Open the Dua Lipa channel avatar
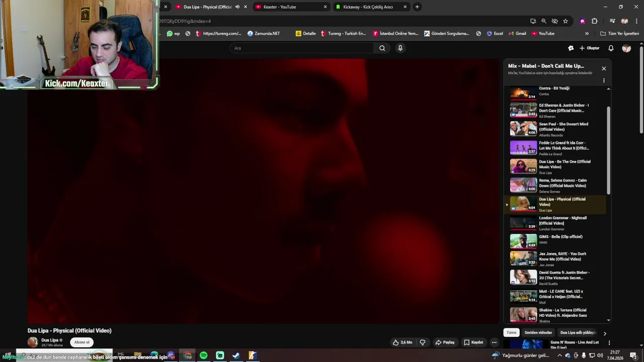644x362 pixels. 33,342
